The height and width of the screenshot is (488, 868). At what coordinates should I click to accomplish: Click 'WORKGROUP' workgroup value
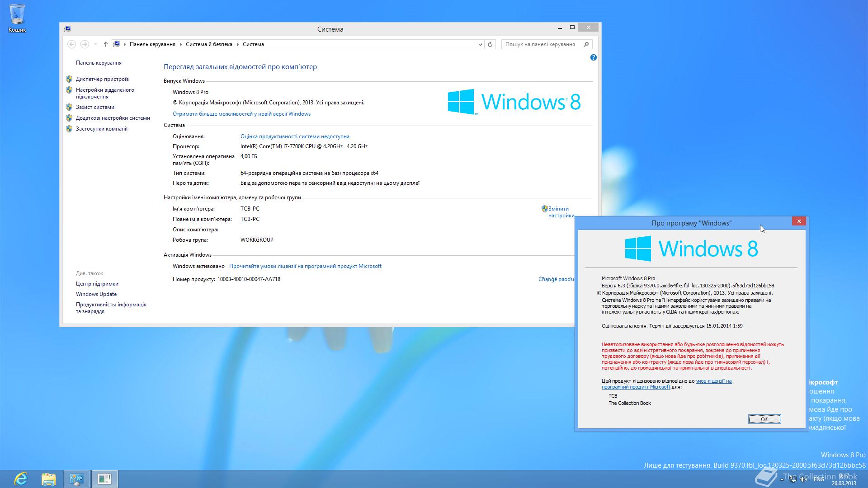click(257, 240)
